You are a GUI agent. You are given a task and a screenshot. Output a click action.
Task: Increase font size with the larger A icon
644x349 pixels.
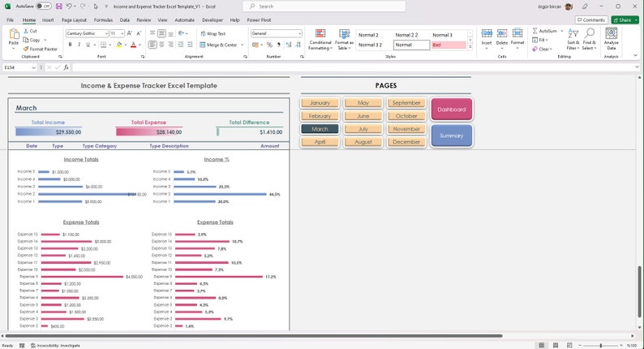click(130, 33)
